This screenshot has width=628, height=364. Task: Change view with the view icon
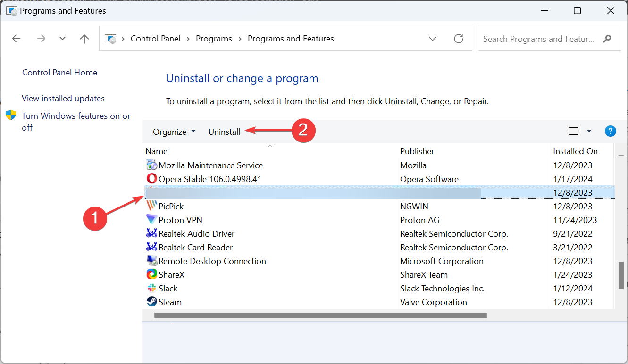tap(574, 132)
